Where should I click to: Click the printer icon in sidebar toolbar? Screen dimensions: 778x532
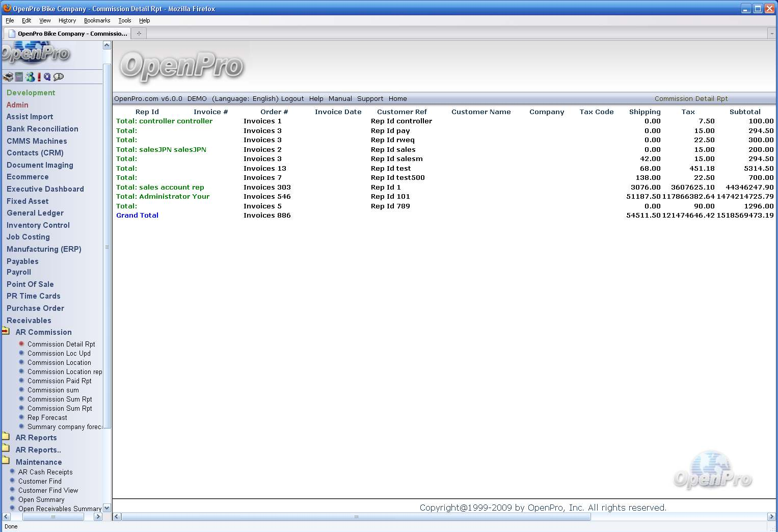[x=8, y=77]
